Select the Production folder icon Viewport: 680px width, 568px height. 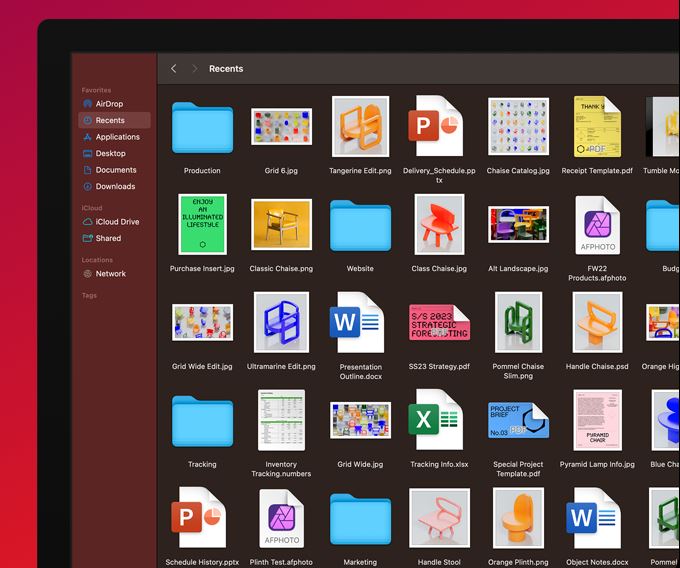click(x=203, y=127)
